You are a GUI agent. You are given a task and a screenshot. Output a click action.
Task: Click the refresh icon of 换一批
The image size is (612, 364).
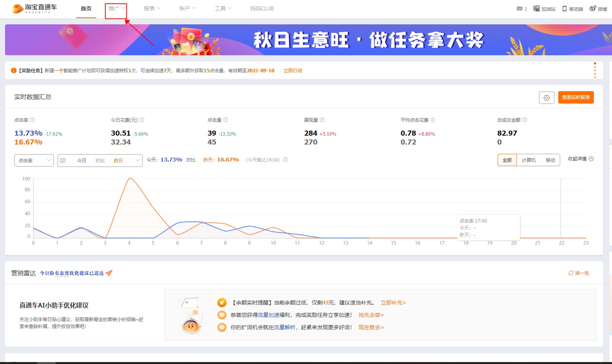[x=571, y=273]
